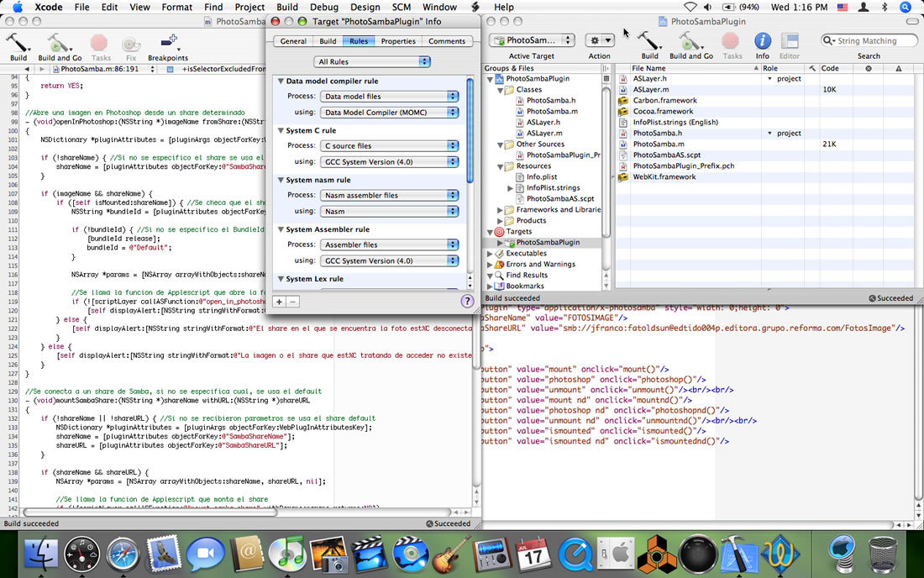The width and height of the screenshot is (924, 578).
Task: Select Info.plist under Resources
Action: click(542, 176)
